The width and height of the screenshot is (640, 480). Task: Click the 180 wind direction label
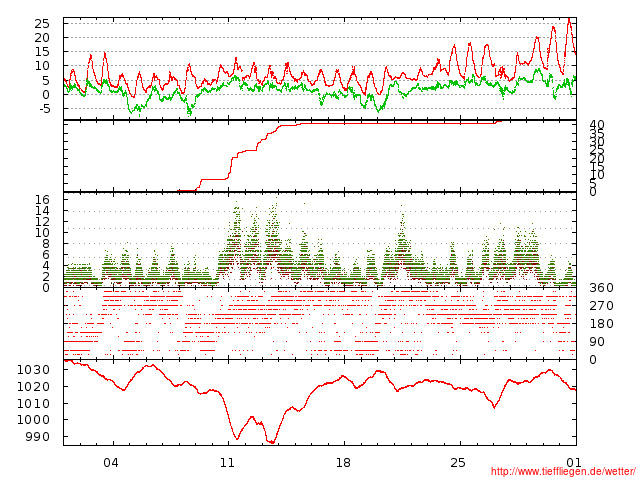pos(601,324)
